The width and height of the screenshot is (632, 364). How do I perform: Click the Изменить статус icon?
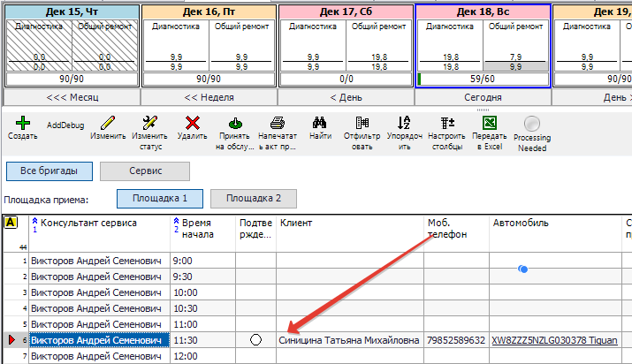pos(148,123)
